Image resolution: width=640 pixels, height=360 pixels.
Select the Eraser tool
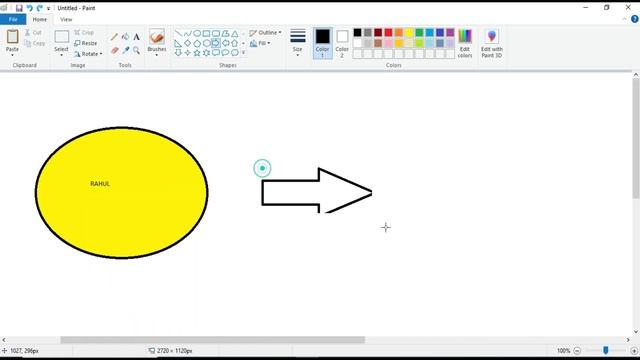click(x=114, y=50)
